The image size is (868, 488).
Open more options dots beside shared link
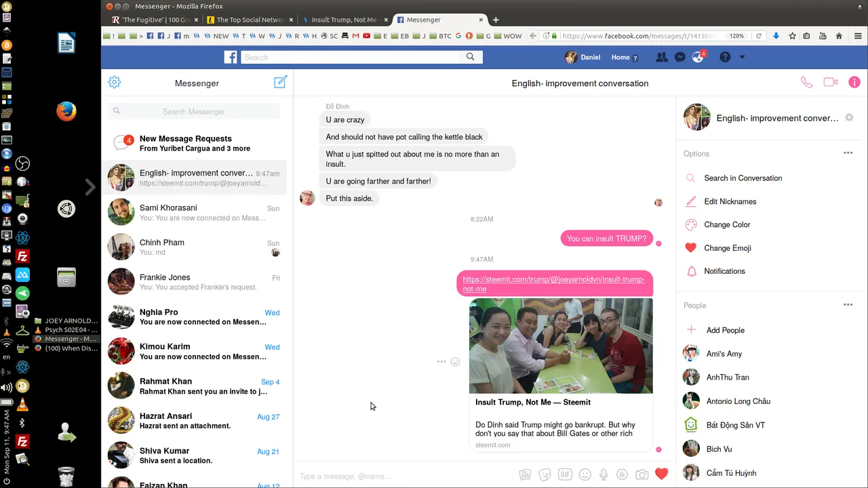(x=441, y=362)
